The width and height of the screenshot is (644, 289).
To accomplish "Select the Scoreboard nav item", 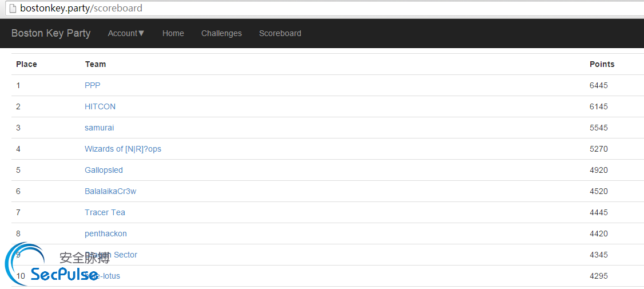I will point(280,33).
